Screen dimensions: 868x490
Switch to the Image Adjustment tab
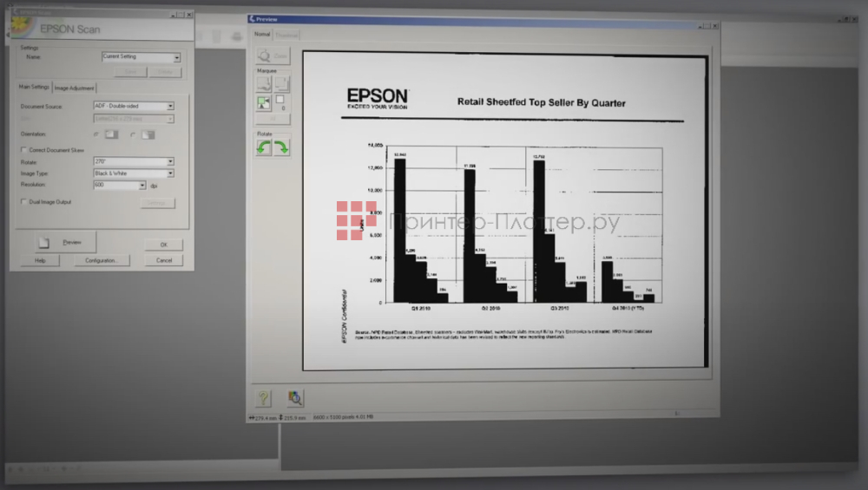tap(75, 88)
